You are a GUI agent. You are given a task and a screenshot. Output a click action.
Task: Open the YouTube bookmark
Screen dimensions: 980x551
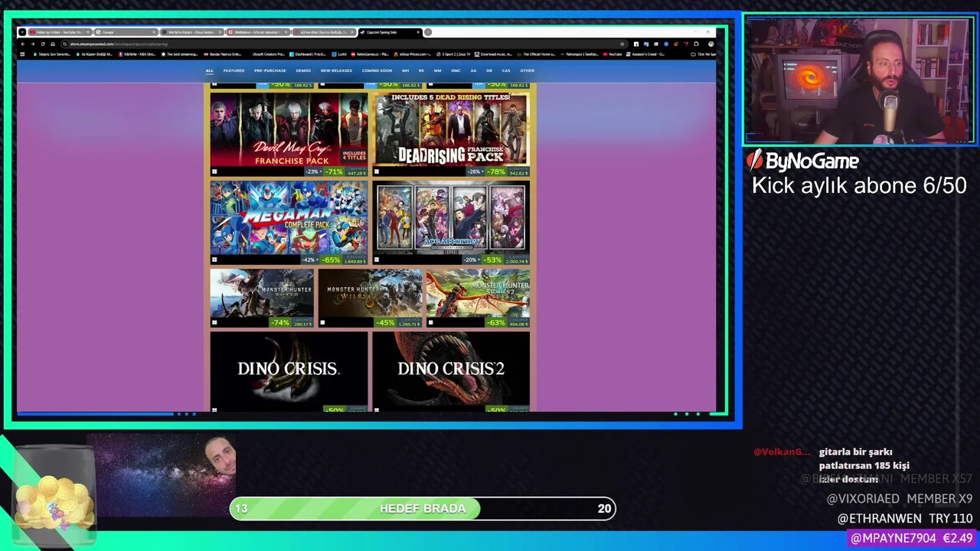[x=612, y=54]
